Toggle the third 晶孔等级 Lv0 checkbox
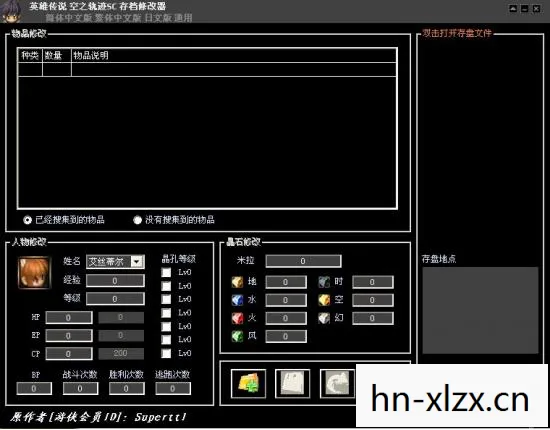The width and height of the screenshot is (550, 430). pos(166,299)
